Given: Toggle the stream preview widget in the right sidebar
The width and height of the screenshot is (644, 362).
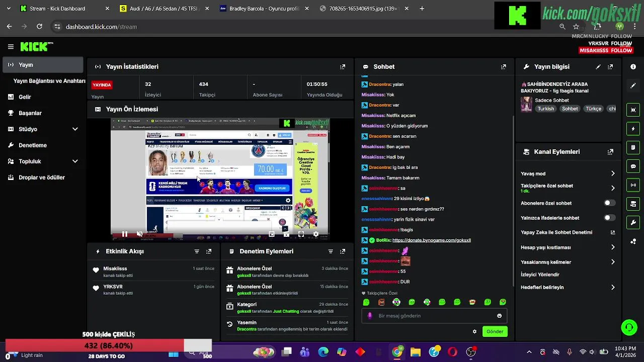Looking at the screenshot, I should click(x=633, y=110).
